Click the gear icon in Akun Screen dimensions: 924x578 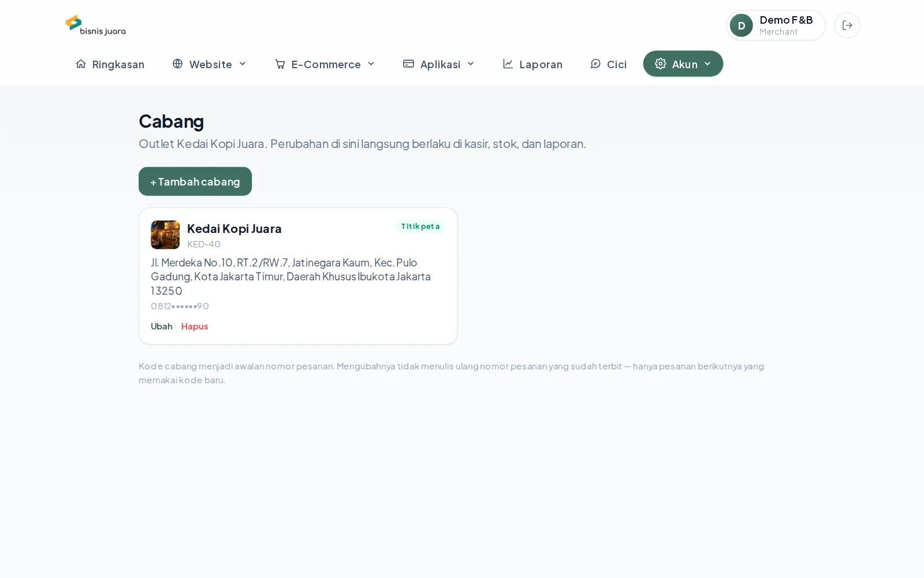pos(661,64)
